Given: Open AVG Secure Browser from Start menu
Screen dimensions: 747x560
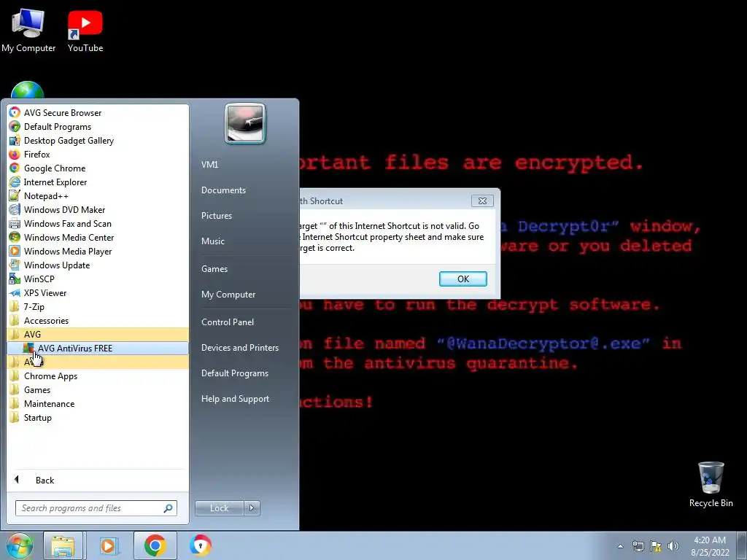Looking at the screenshot, I should coord(98,113).
